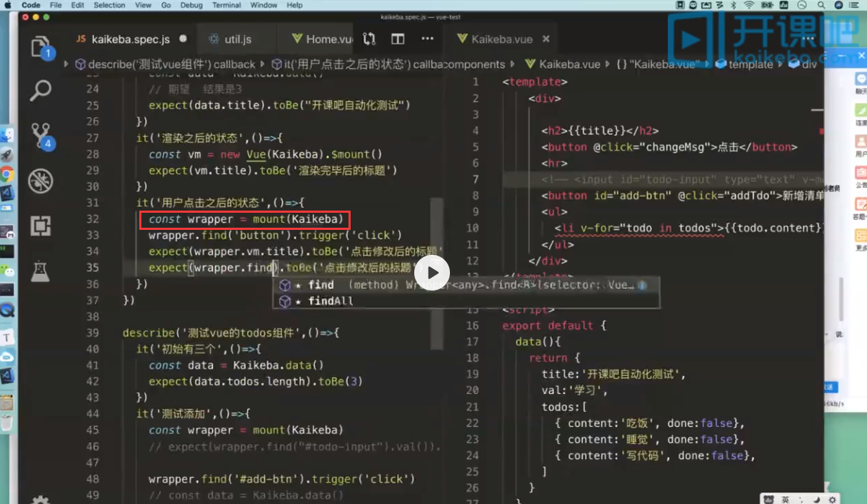Play the video with center play button

pos(432,273)
